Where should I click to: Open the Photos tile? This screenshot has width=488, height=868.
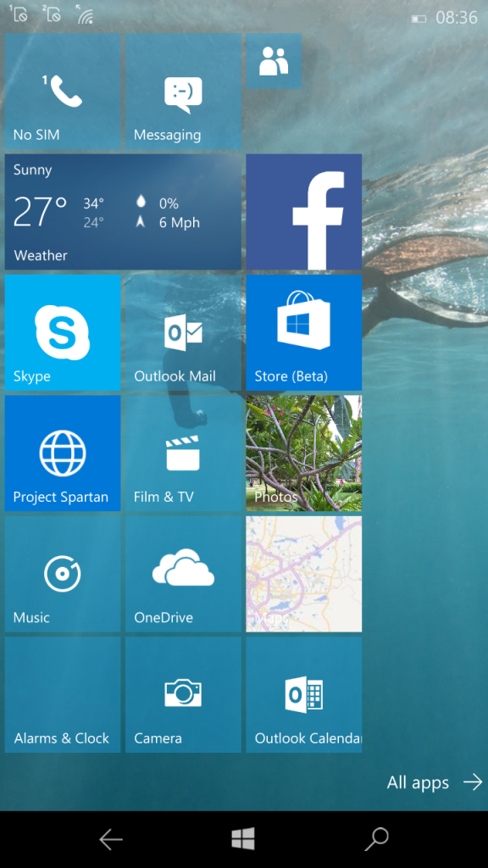pos(304,453)
